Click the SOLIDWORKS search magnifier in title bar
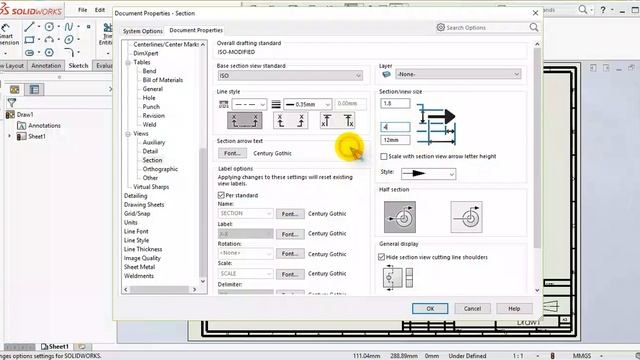 tap(582, 9)
